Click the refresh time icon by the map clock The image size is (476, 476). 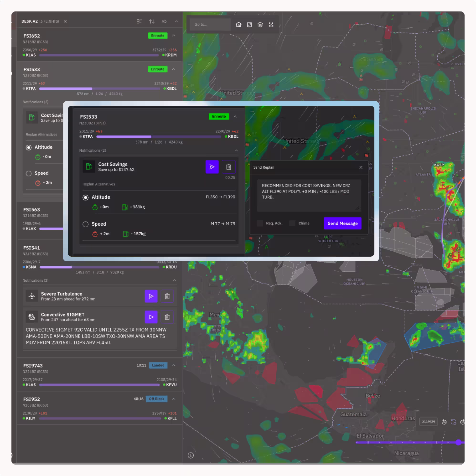(453, 422)
